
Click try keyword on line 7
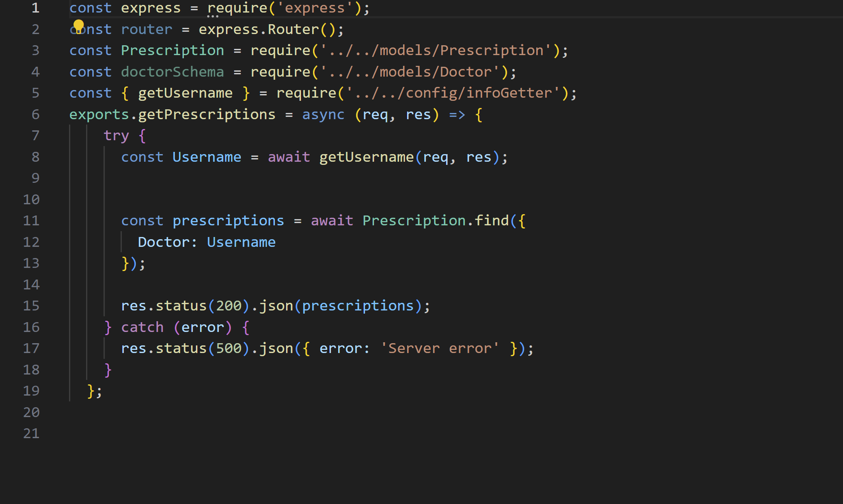coord(116,136)
